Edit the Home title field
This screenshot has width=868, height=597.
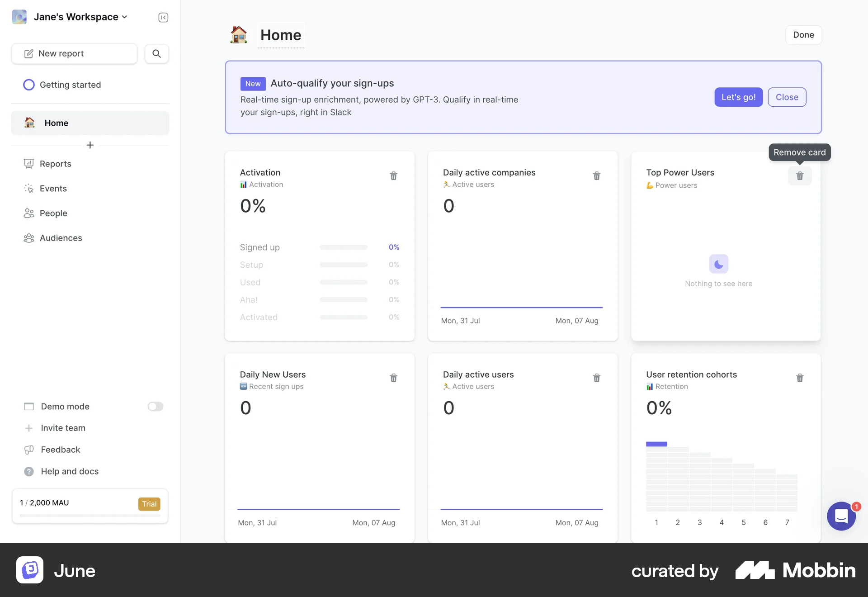[280, 35]
